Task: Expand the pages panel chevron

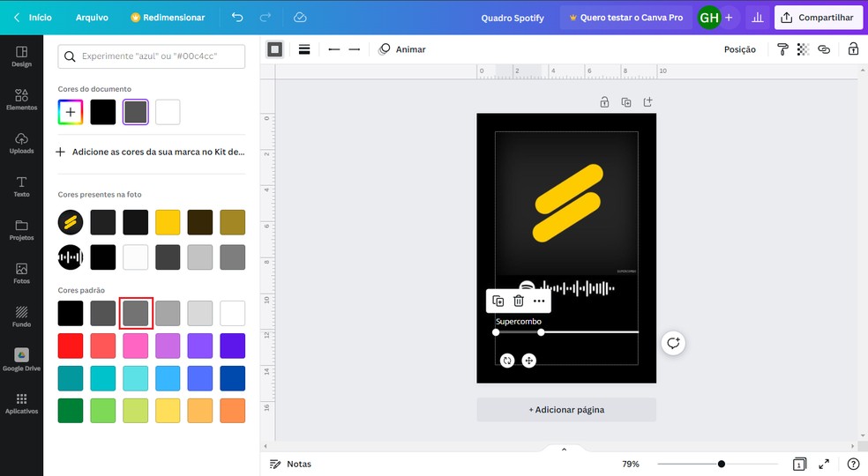Action: coord(564,450)
